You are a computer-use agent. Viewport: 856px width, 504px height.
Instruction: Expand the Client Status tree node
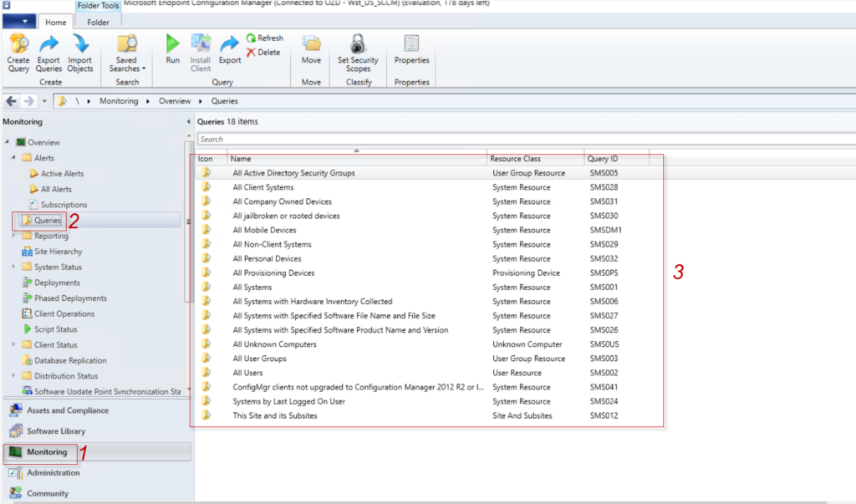(13, 344)
